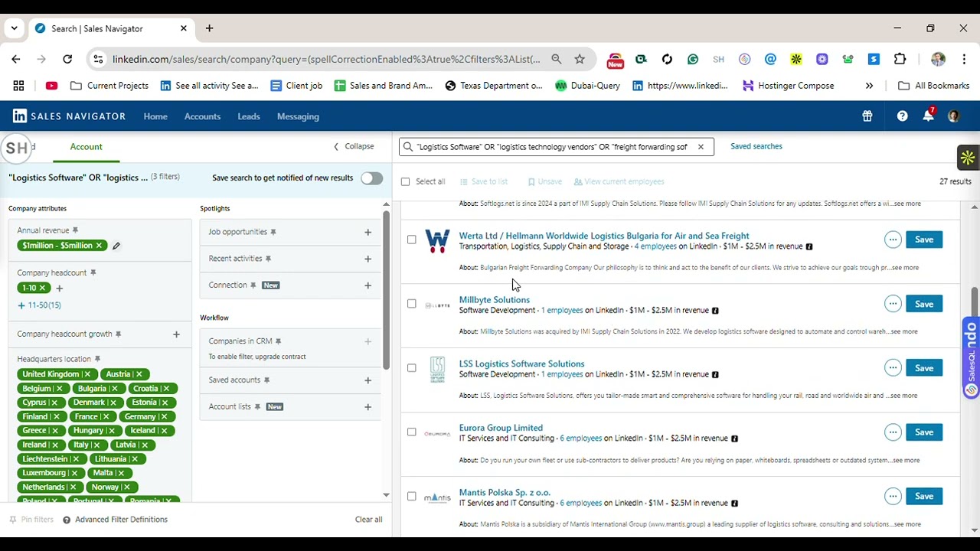Screen dimensions: 980x551
Task: Select the Mantis Polska checkbox
Action: (x=412, y=497)
